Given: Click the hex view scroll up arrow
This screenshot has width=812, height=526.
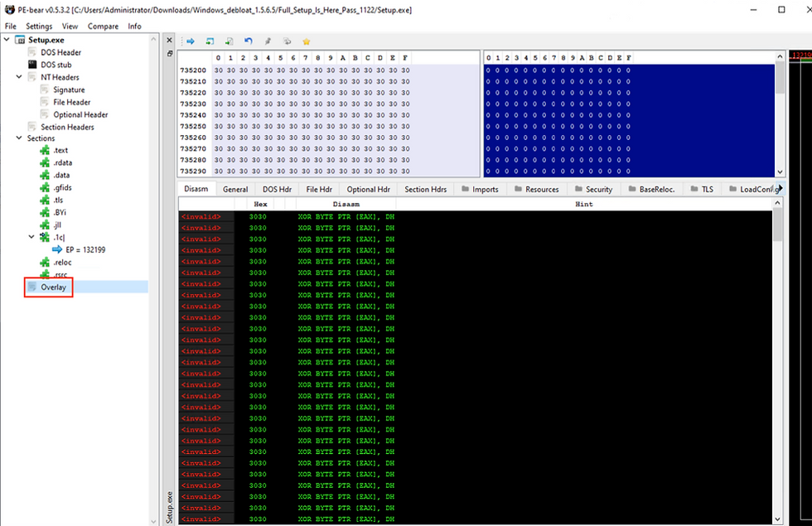Looking at the screenshot, I should tap(780, 56).
